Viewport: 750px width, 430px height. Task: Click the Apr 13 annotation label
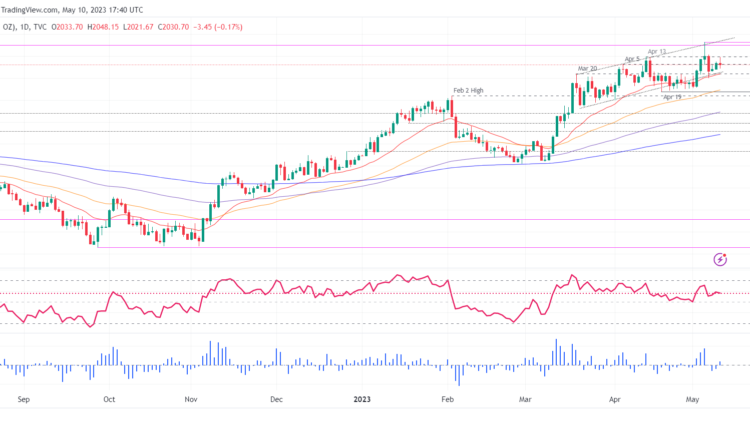pyautogui.click(x=657, y=51)
